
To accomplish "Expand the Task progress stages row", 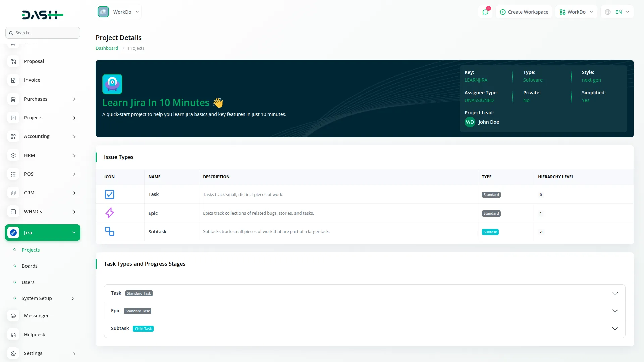I will [x=615, y=293].
